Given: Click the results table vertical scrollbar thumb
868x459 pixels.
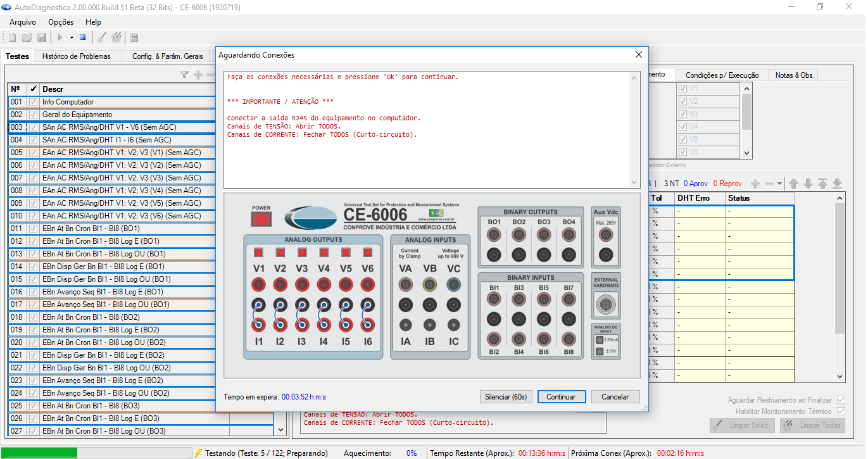Looking at the screenshot, I should click(840, 269).
